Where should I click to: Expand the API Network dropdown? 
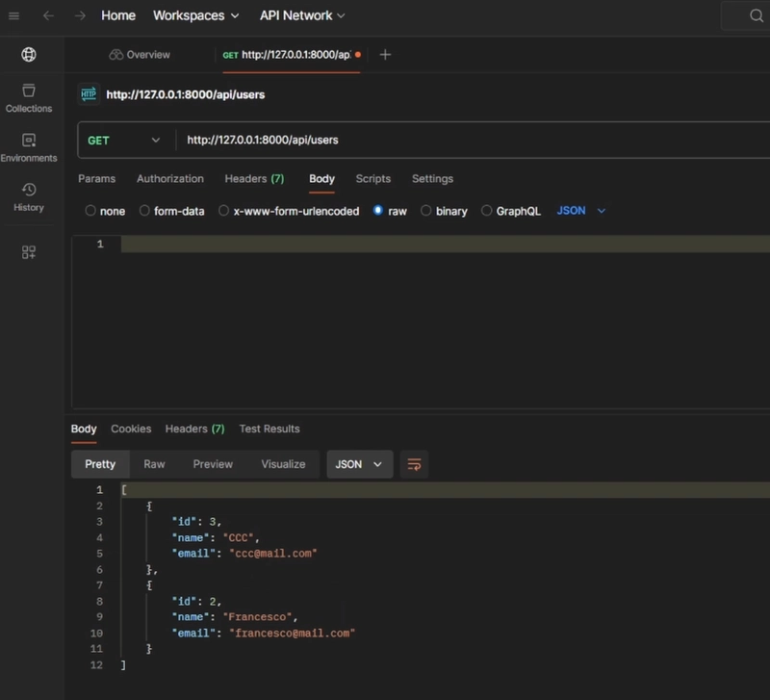pos(302,15)
